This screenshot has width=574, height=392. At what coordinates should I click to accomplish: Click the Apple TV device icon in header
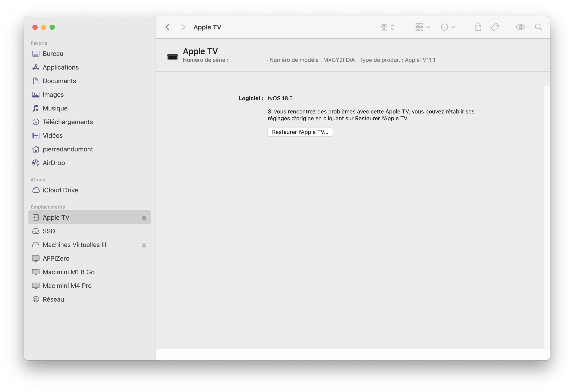click(172, 57)
